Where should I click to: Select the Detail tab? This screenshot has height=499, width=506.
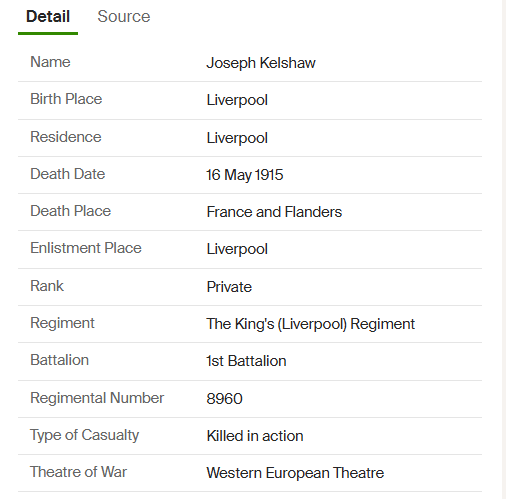(x=48, y=16)
